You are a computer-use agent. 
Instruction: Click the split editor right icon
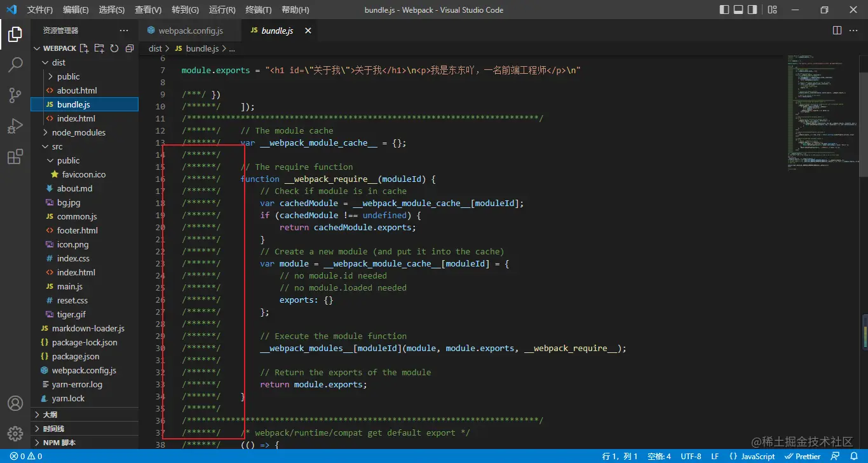pos(837,31)
